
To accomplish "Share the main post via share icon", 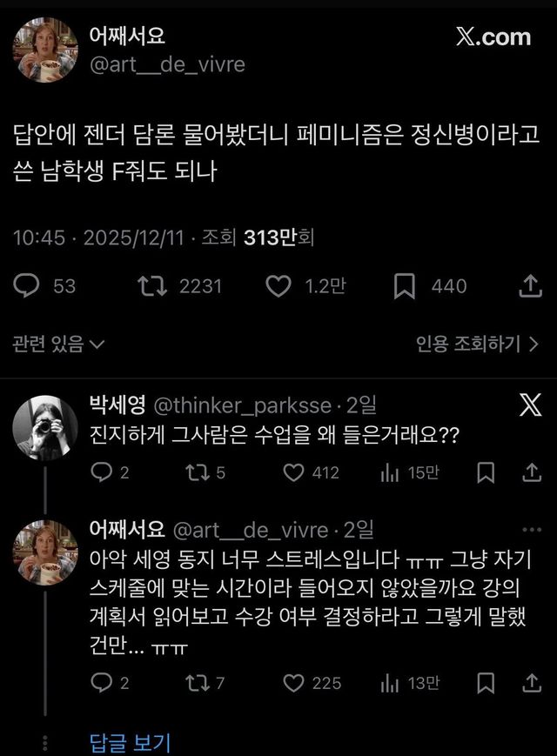I will pyautogui.click(x=530, y=285).
